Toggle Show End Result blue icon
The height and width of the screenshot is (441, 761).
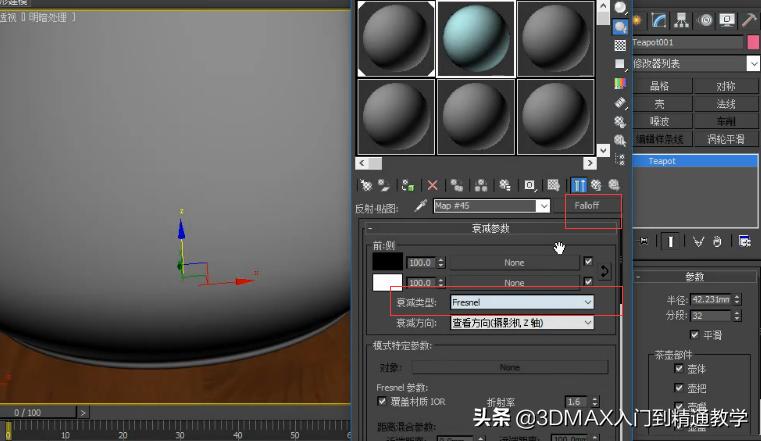pos(579,185)
